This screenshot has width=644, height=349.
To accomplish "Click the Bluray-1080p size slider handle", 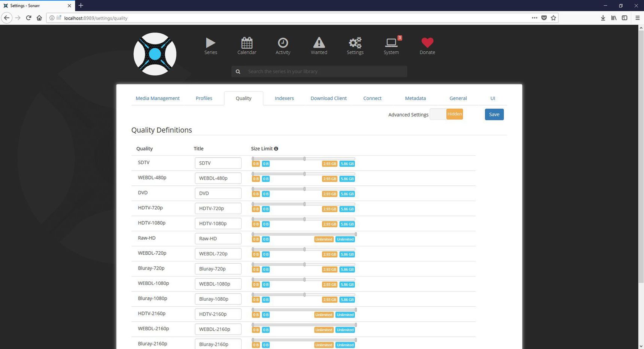I will point(304,295).
